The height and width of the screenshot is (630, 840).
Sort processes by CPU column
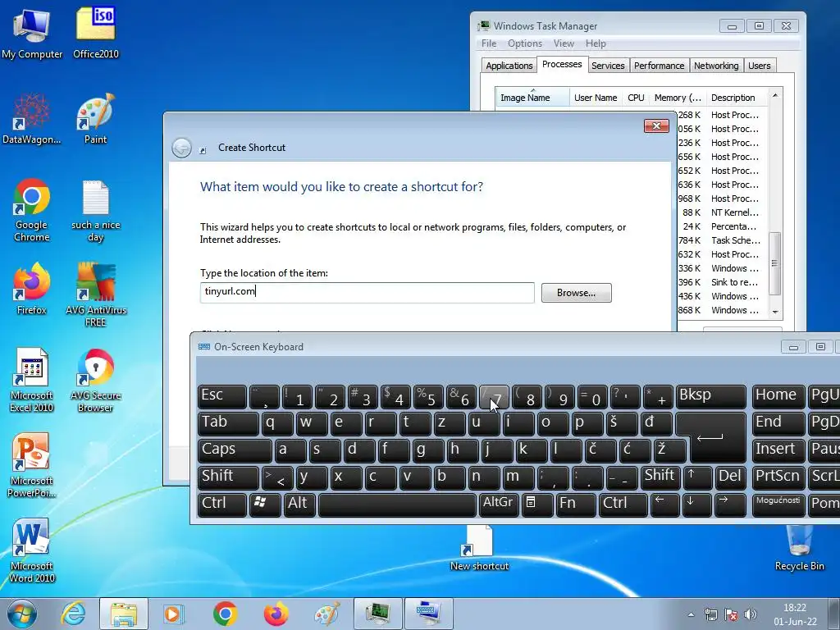636,98
